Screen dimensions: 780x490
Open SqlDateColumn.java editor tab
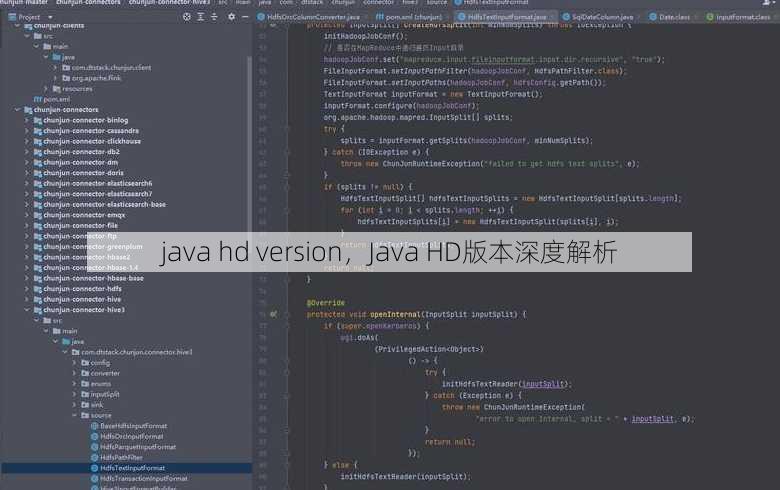pyautogui.click(x=598, y=17)
